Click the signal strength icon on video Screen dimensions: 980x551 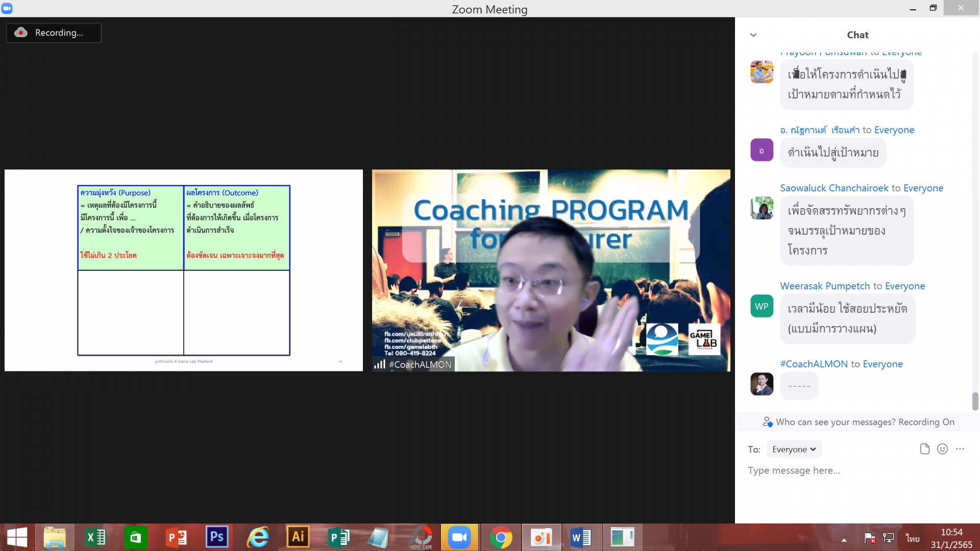click(x=380, y=364)
